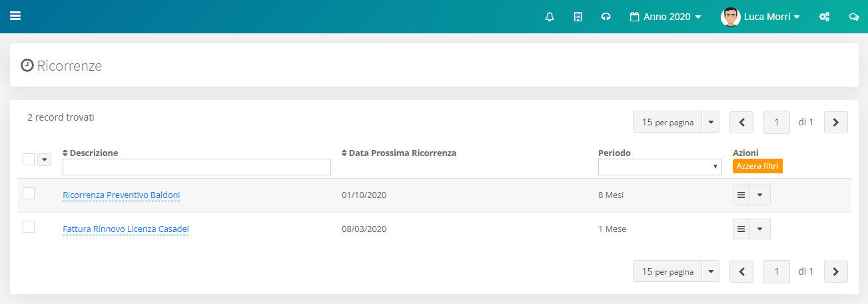The width and height of the screenshot is (868, 304).
Task: Sort by Data Prossima Ricorrenza column
Action: click(399, 153)
